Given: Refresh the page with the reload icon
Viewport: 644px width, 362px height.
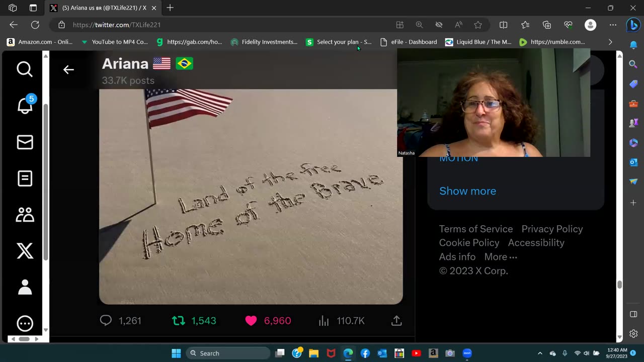Looking at the screenshot, I should [35, 25].
